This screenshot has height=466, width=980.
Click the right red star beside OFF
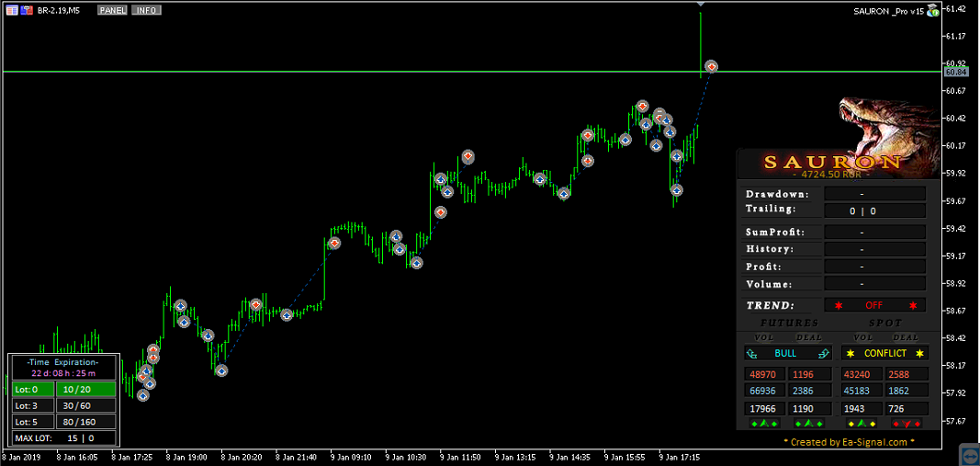913,305
